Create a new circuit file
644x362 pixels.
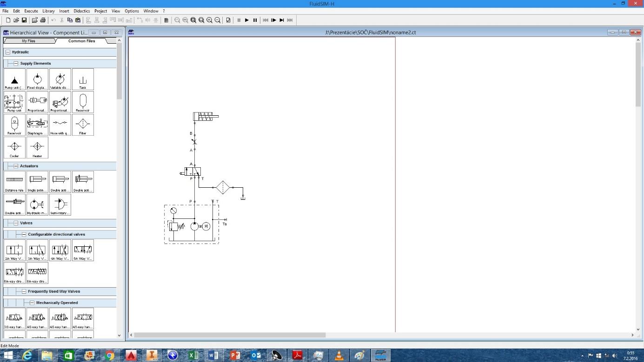[8, 20]
